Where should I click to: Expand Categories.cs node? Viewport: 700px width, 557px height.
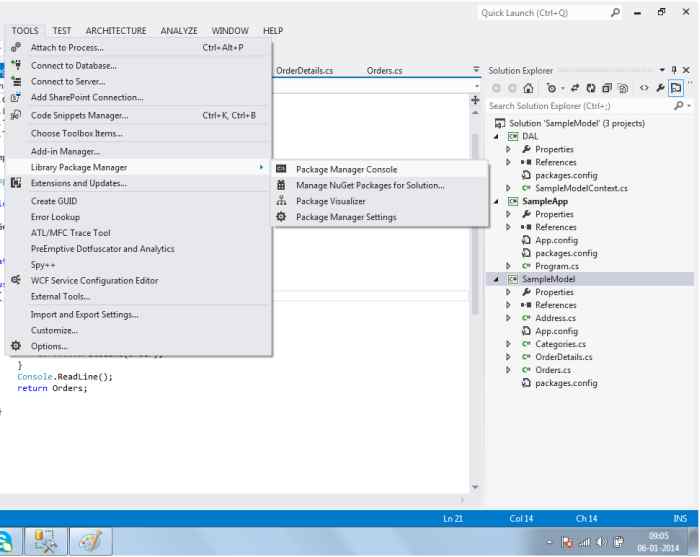point(508,344)
